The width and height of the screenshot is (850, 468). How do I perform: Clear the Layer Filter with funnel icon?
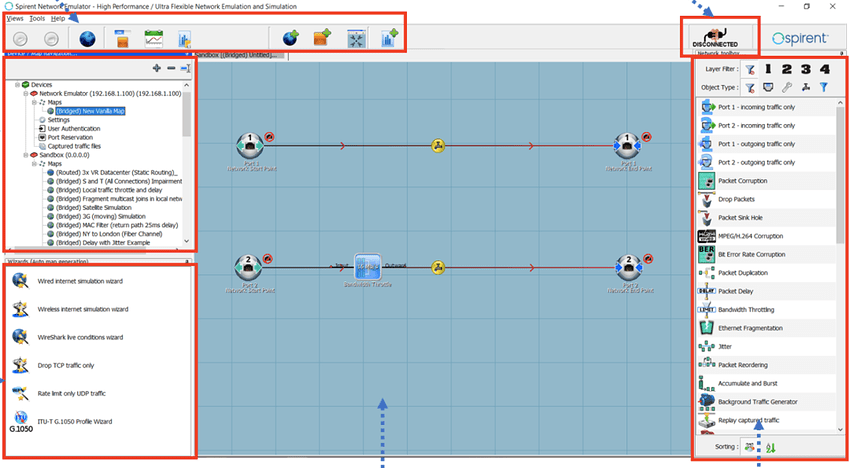click(750, 69)
